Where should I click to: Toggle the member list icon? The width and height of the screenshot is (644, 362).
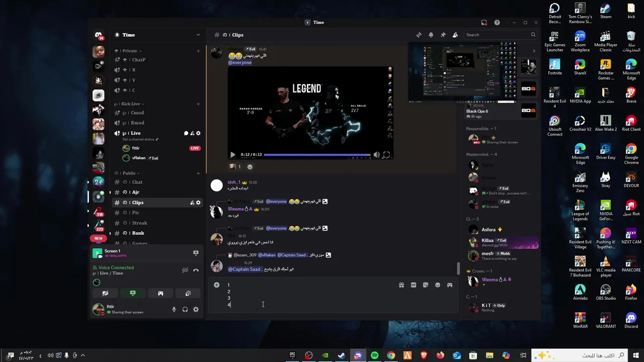click(x=455, y=35)
